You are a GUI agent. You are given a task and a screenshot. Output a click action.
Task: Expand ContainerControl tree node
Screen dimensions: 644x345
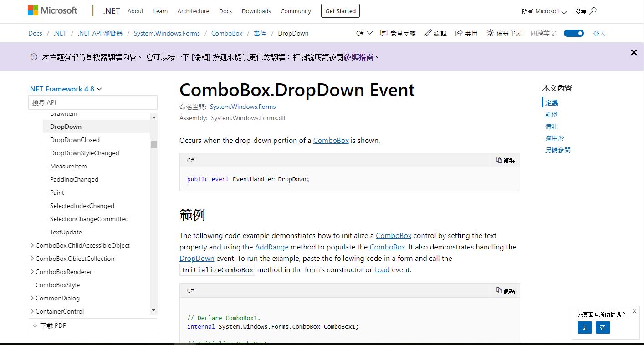(32, 311)
